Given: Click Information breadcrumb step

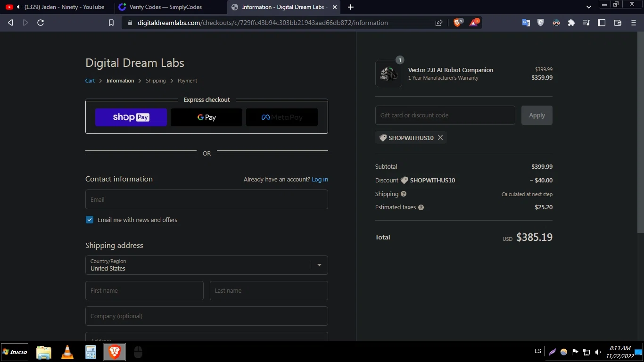Looking at the screenshot, I should (x=120, y=81).
